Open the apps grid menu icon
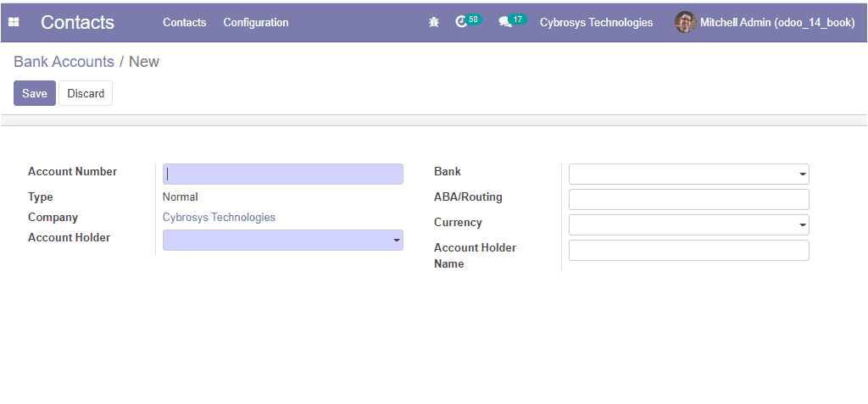The width and height of the screenshot is (868, 404). coord(14,22)
